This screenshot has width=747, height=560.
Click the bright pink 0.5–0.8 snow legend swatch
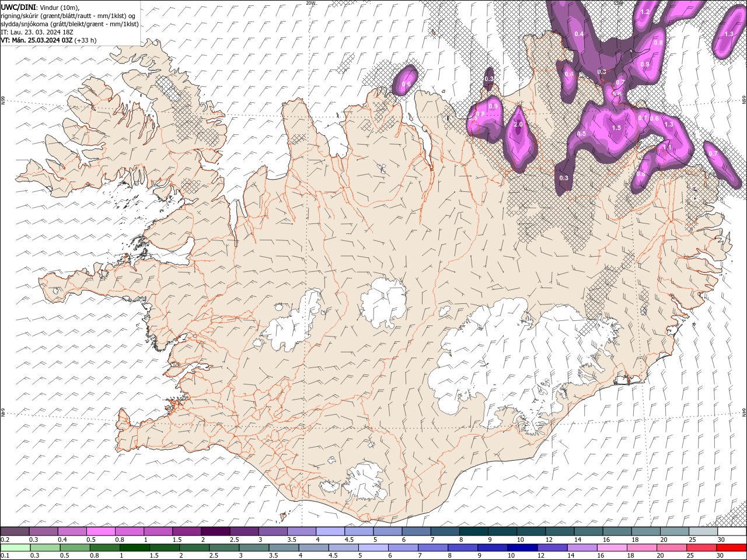tap(100, 531)
